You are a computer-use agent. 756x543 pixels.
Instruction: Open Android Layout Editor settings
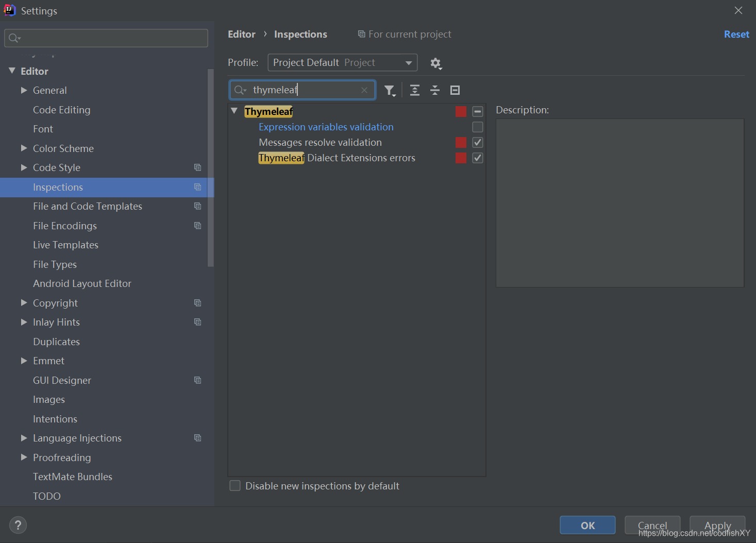(x=82, y=283)
